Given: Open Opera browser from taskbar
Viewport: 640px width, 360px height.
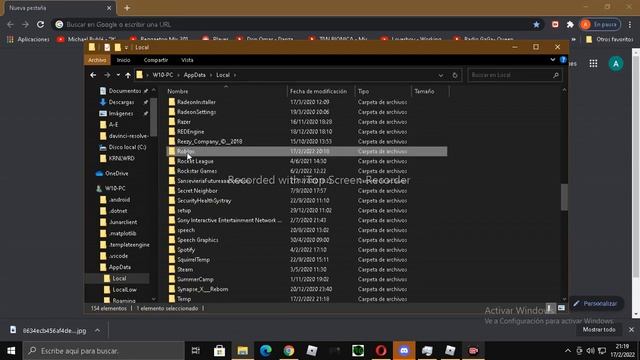Looking at the screenshot, I should click(x=381, y=351).
